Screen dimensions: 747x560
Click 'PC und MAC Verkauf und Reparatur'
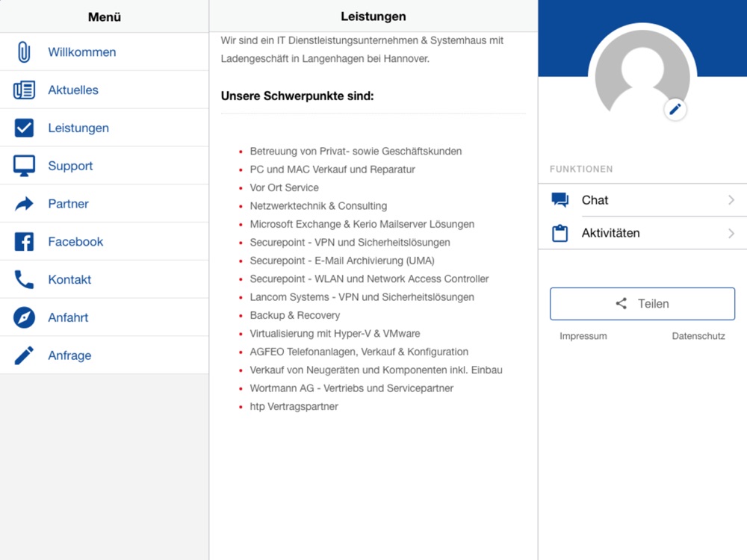pos(332,169)
